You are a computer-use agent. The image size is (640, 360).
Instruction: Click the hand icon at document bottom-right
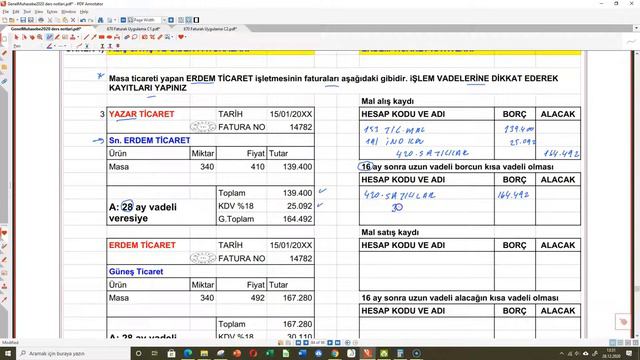click(x=623, y=322)
